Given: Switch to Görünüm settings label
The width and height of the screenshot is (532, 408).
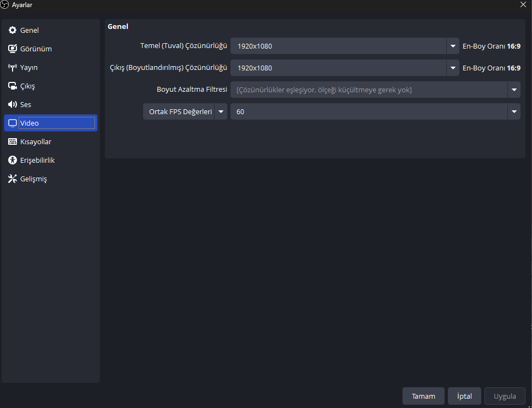Looking at the screenshot, I should click(36, 49).
